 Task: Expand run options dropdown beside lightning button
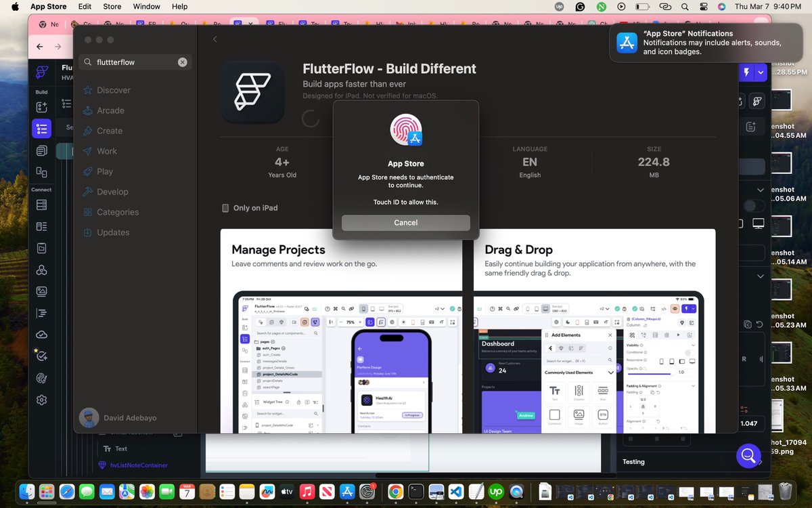[761, 72]
